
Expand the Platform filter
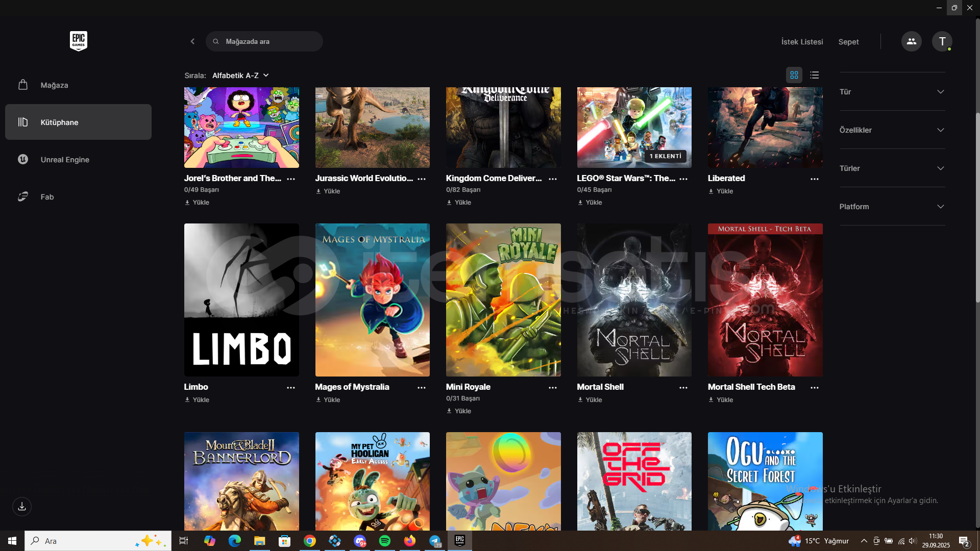892,207
